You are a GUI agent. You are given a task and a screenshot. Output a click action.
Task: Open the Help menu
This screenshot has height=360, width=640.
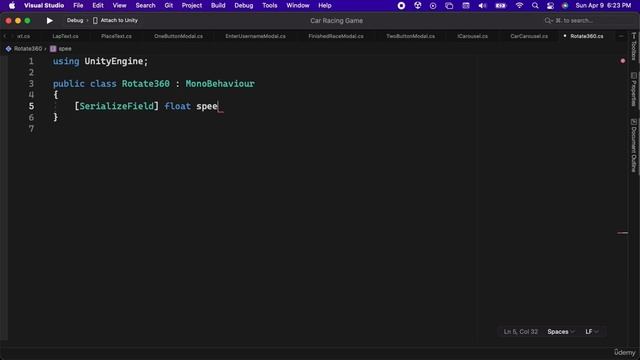324,6
